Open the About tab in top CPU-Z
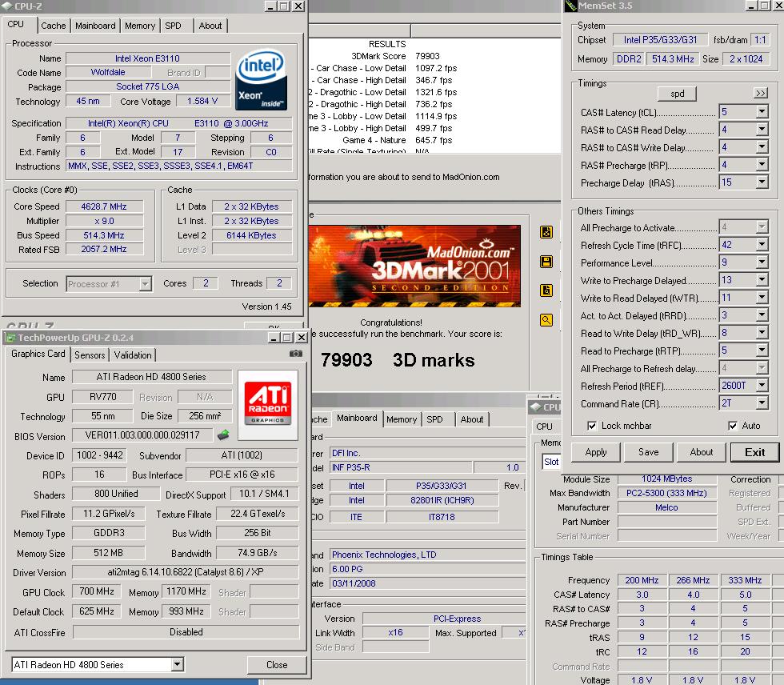The height and width of the screenshot is (685, 784). tap(210, 26)
